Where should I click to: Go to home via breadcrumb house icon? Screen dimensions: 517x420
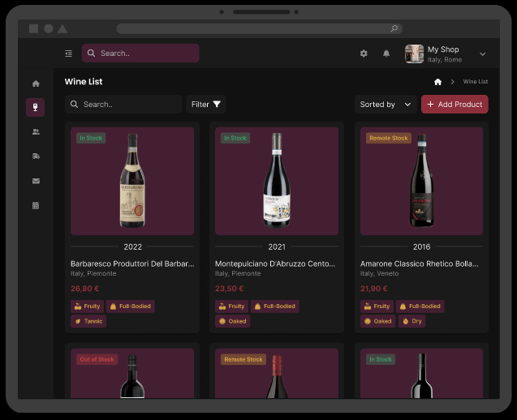437,82
